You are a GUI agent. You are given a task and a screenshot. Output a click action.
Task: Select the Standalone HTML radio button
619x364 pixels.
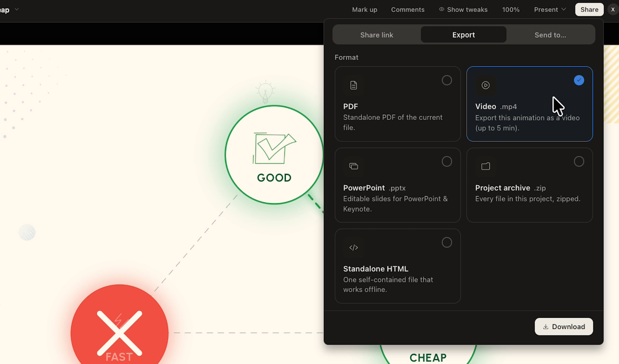(x=447, y=243)
